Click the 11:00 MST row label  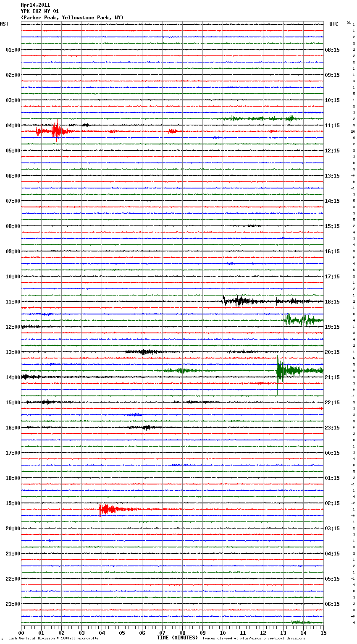(x=13, y=302)
